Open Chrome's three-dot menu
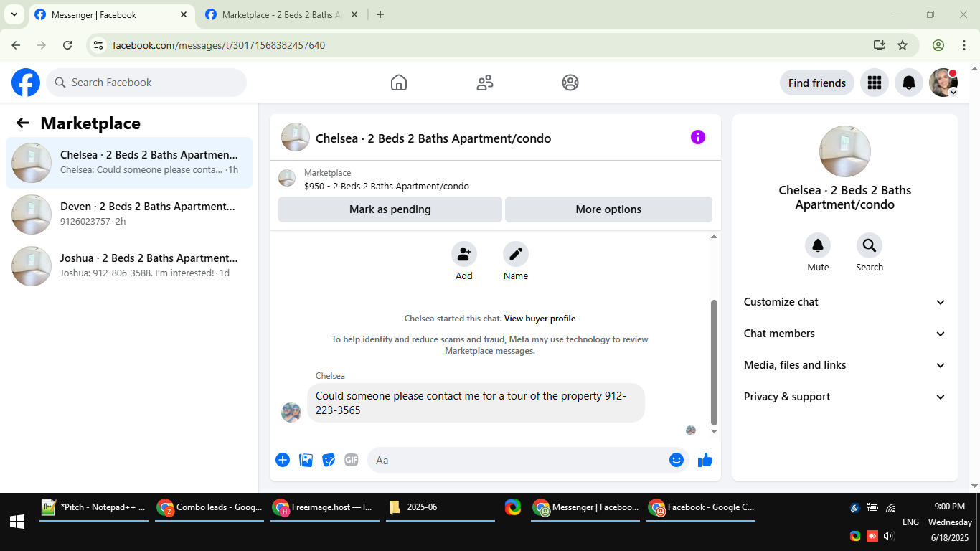This screenshot has width=980, height=551. tap(964, 45)
